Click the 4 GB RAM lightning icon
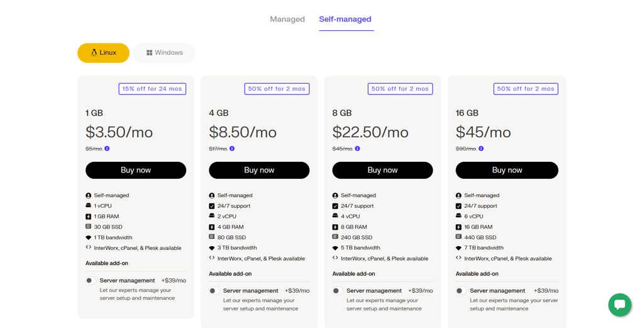The image size is (644, 328). tap(211, 227)
